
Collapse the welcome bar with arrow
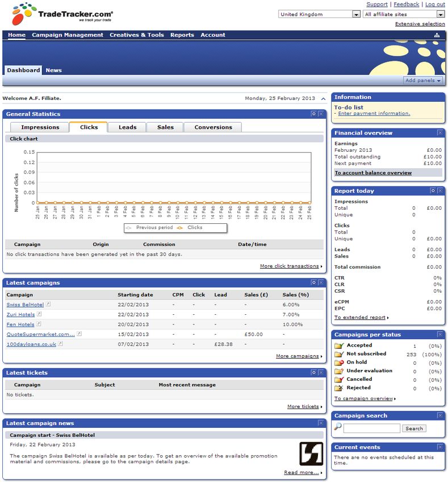(x=323, y=99)
